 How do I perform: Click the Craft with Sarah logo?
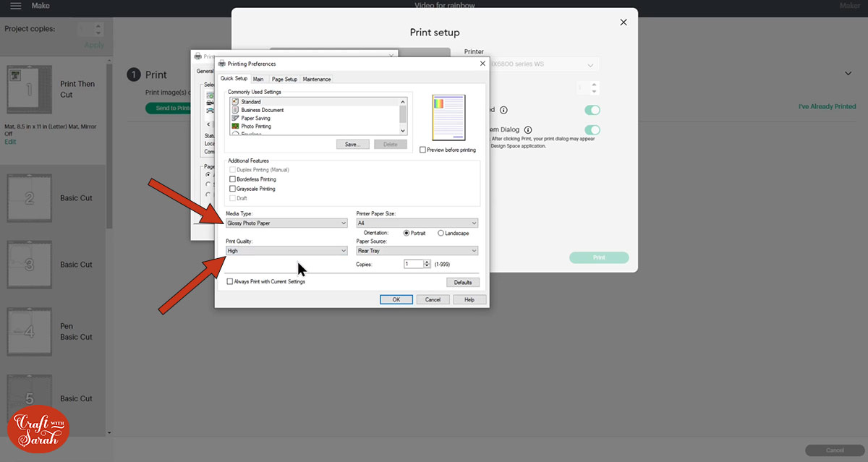pyautogui.click(x=38, y=428)
